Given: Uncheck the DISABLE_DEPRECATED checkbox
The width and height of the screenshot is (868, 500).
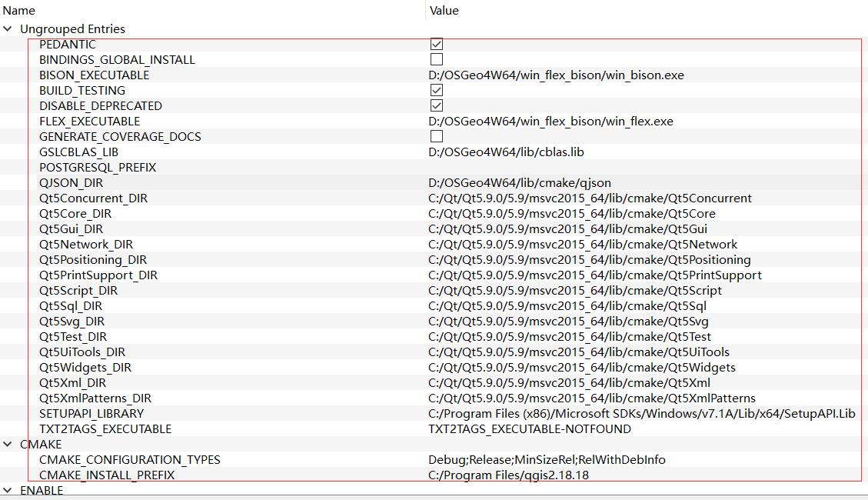Looking at the screenshot, I should pos(436,105).
